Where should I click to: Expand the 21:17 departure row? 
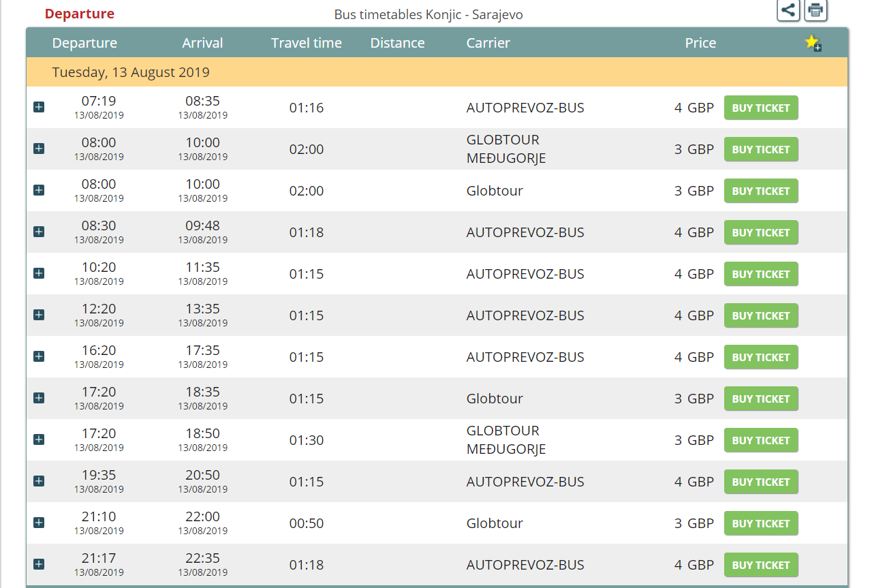[39, 564]
